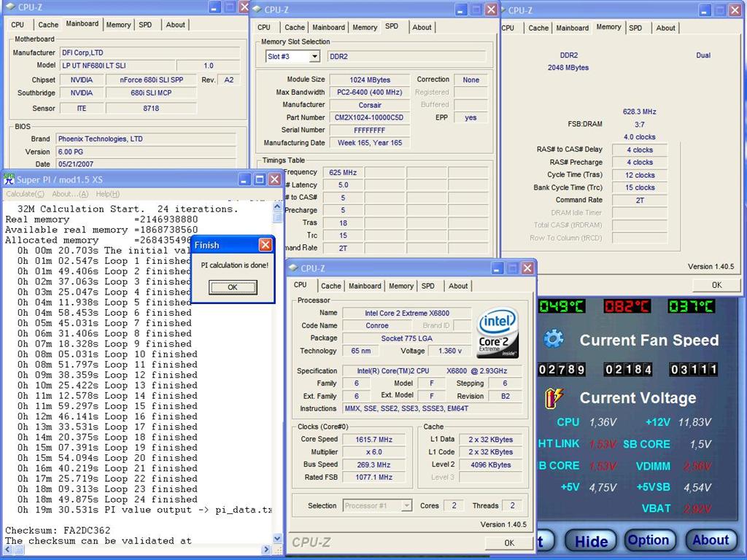Select the Memory tab in the CPU window
Screen dimensions: 747x560
tap(401, 286)
